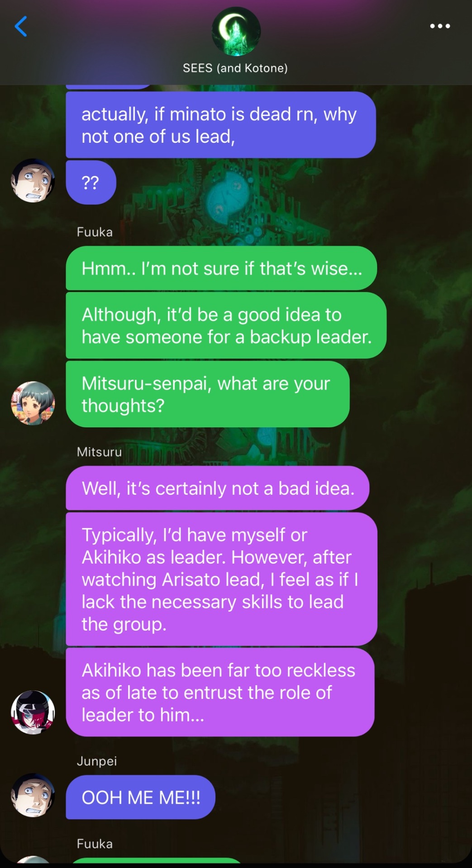The height and width of the screenshot is (868, 472).
Task: Tap Junpei's avatar beside 'OOH ME ME!!!'
Action: coord(33,795)
